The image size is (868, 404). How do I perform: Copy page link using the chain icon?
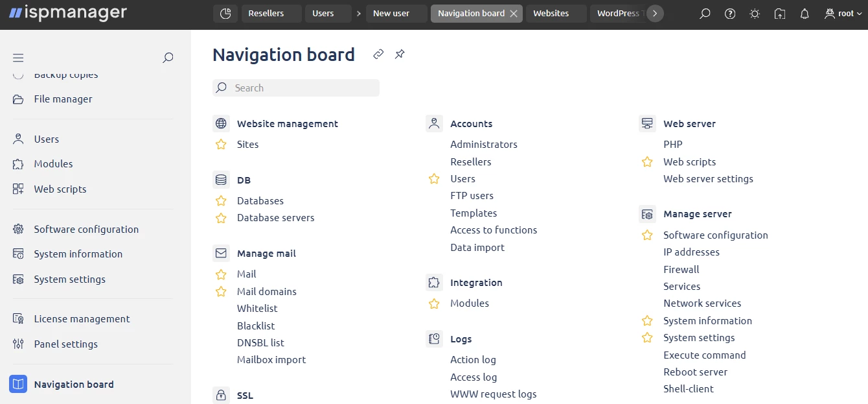tap(378, 54)
